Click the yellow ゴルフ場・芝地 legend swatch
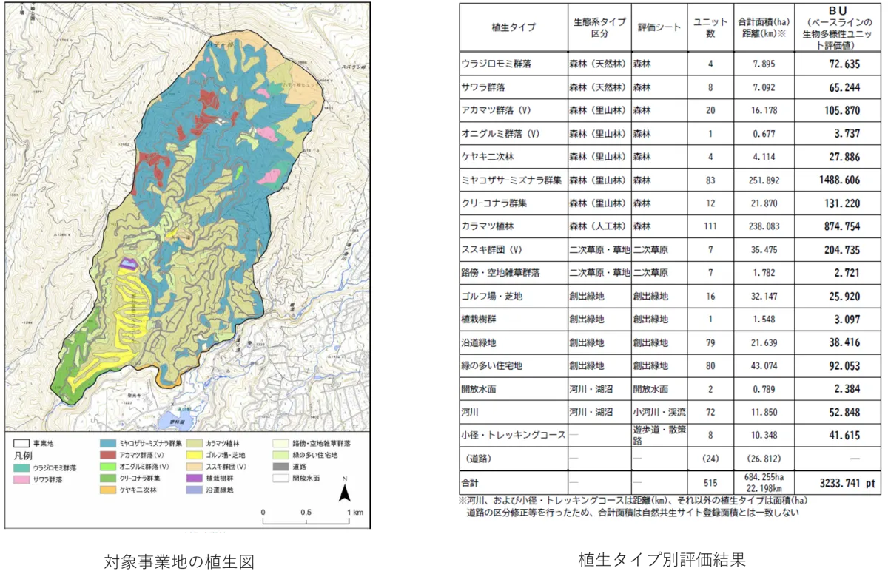 pyautogui.click(x=191, y=455)
